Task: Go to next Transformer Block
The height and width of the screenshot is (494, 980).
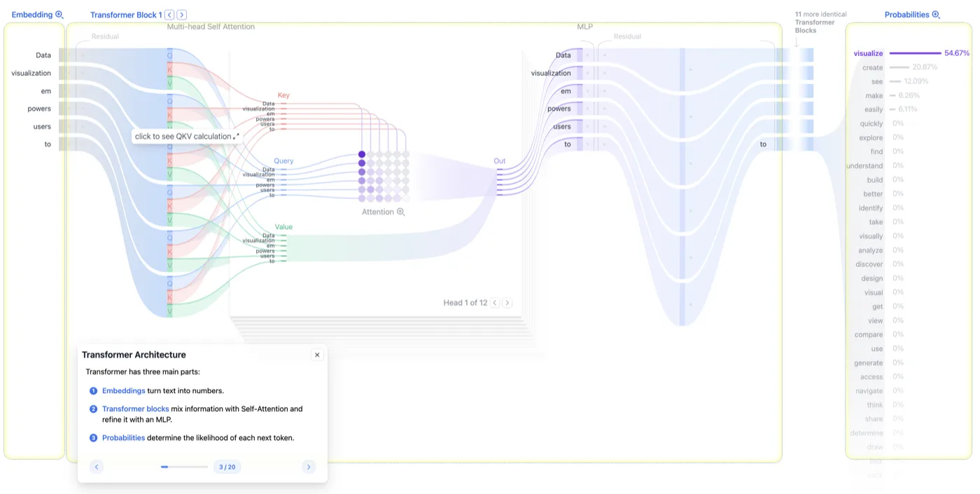Action: [182, 15]
